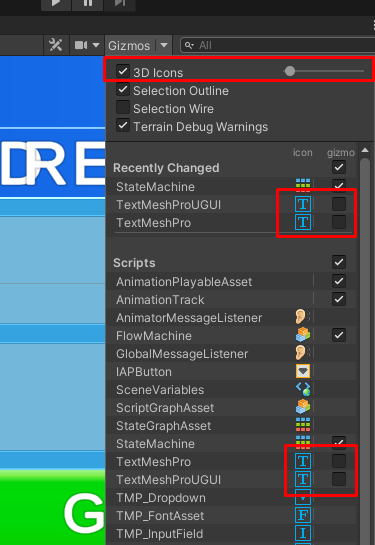375x545 pixels.
Task: Select StateGraphAsset row label
Action: click(163, 426)
